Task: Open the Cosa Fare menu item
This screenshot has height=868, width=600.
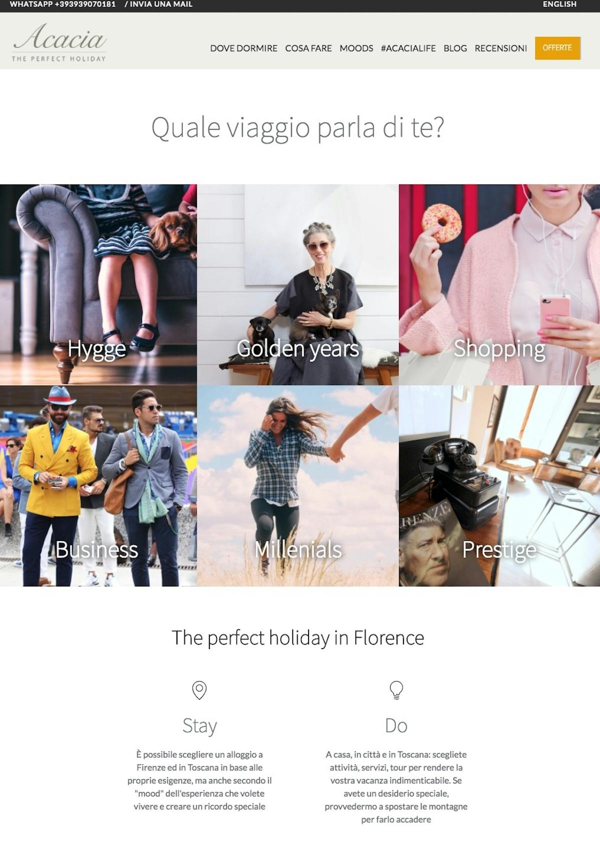Action: click(308, 48)
